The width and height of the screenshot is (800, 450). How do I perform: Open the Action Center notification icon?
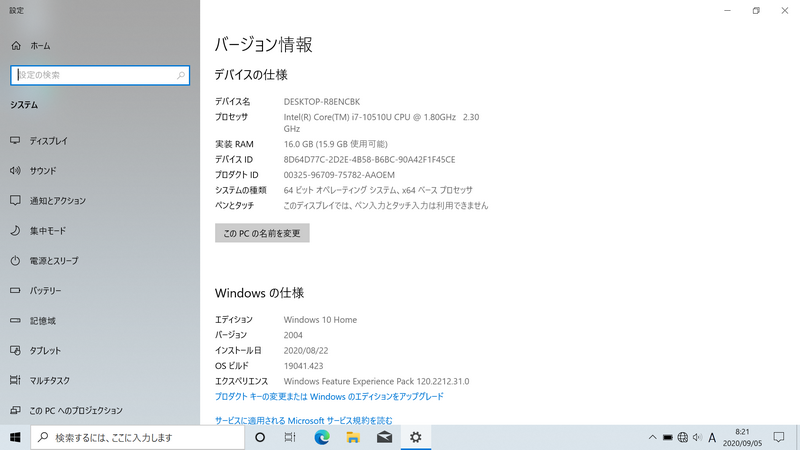click(779, 437)
